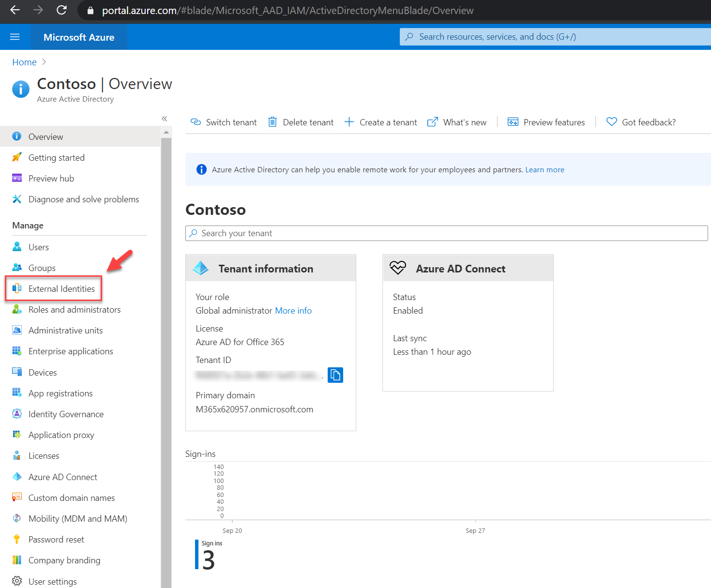This screenshot has width=711, height=588.
Task: Click the App registrations icon
Action: point(16,393)
